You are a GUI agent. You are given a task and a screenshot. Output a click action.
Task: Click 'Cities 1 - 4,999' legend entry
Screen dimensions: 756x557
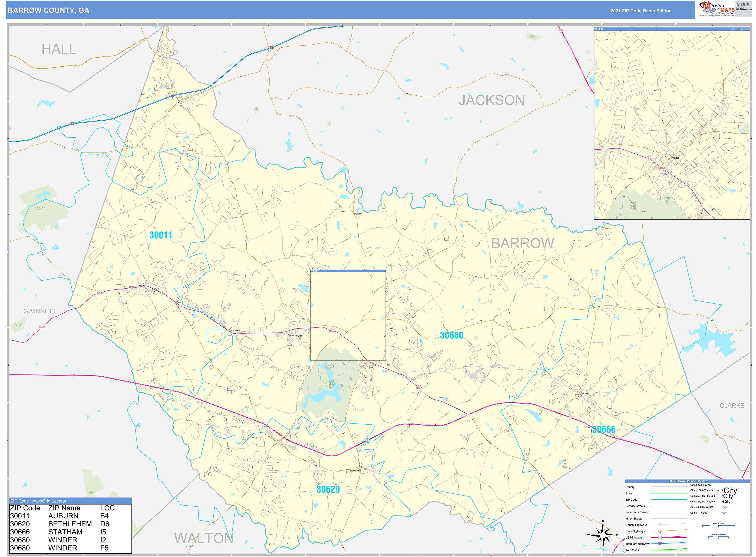[x=699, y=513]
